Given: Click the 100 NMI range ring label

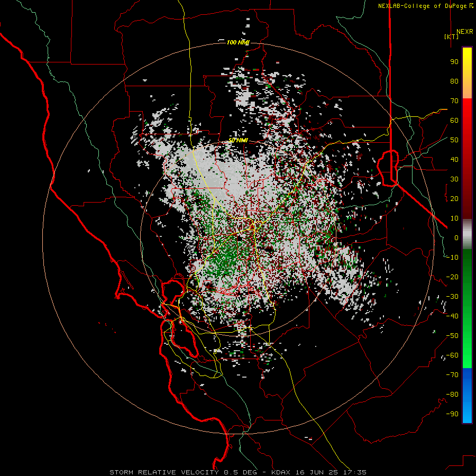Looking at the screenshot, I should point(237,42).
